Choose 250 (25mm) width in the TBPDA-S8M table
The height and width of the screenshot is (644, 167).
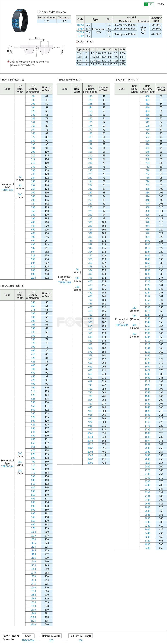[134, 318]
